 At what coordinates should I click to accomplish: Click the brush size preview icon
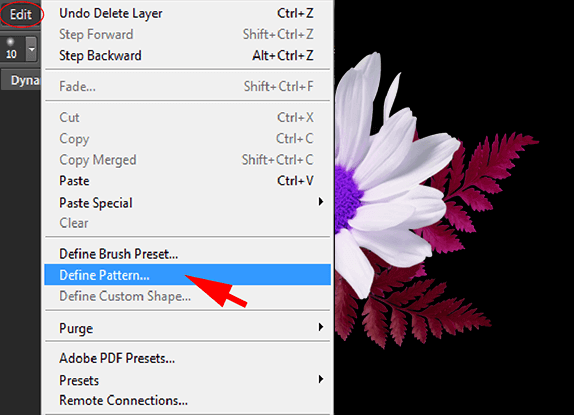11,49
